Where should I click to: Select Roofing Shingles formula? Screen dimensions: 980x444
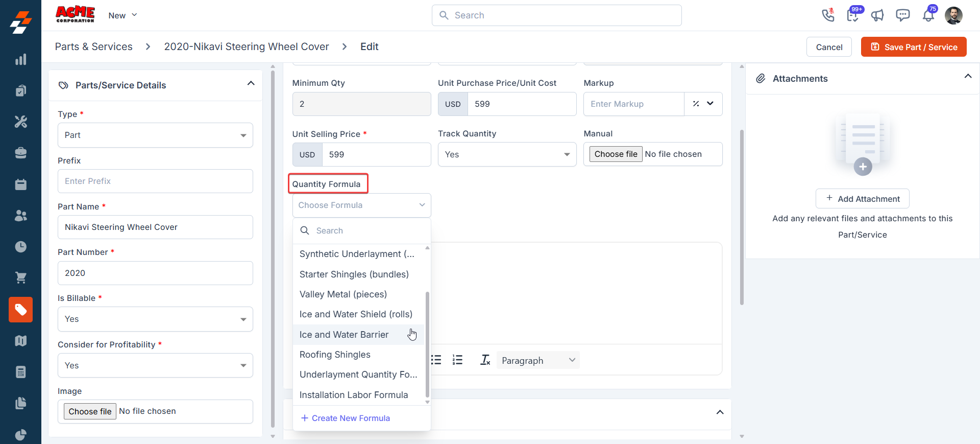coord(358,355)
